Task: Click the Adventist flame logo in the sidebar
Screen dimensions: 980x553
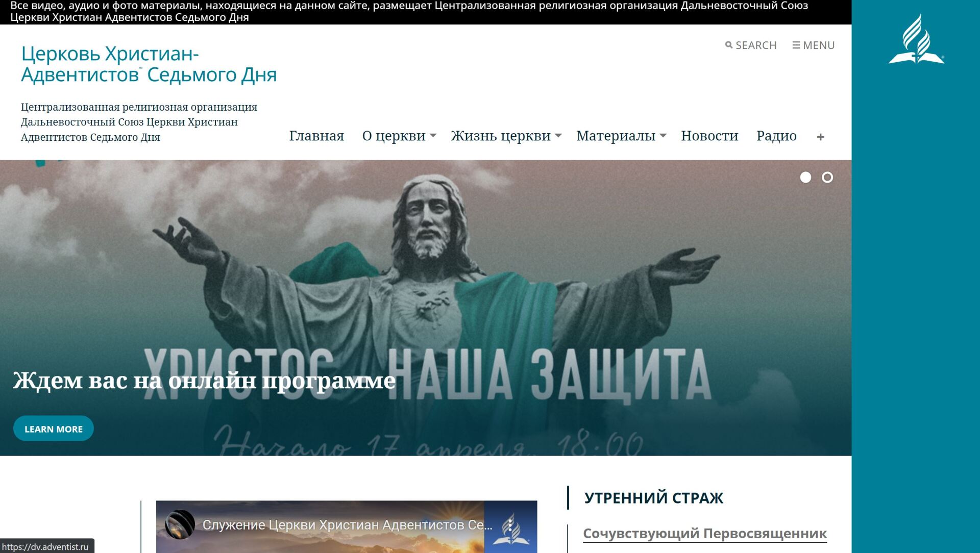Action: (916, 39)
